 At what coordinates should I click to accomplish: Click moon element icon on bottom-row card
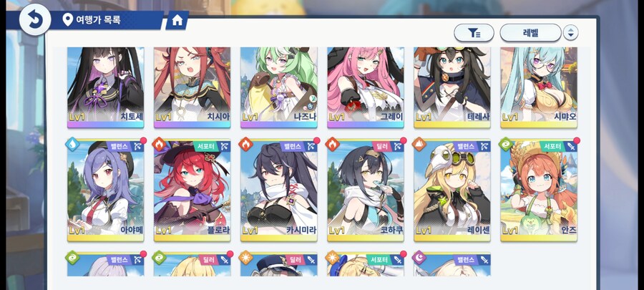point(419,257)
